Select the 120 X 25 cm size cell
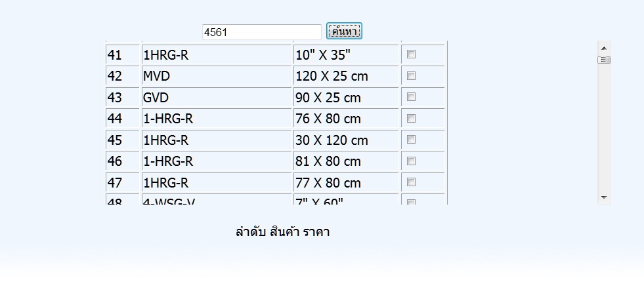The width and height of the screenshot is (644, 299). click(347, 76)
